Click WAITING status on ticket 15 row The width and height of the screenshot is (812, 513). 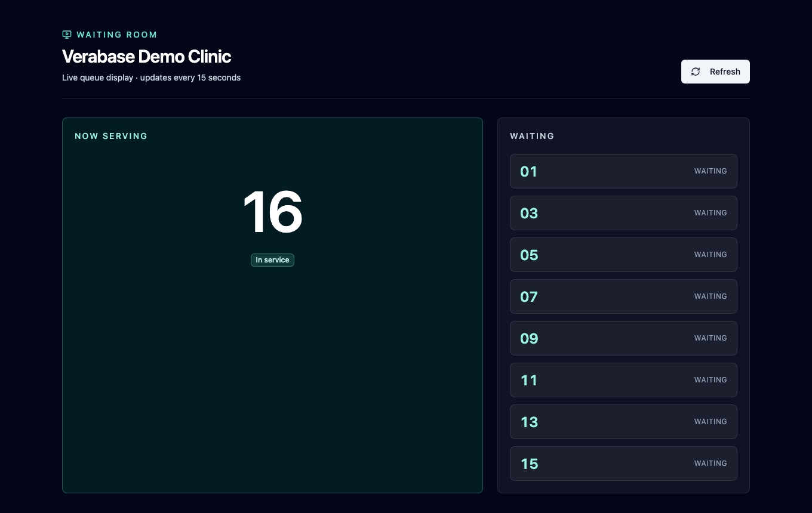(x=710, y=463)
